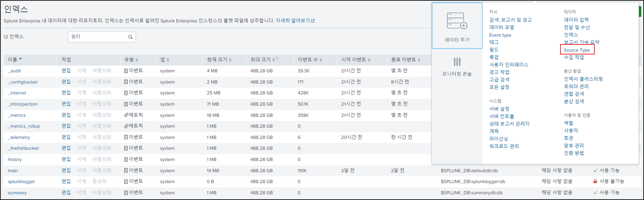This screenshot has height=200, width=644.
Task: Open the _telemetry index link
Action: pyautogui.click(x=19, y=137)
